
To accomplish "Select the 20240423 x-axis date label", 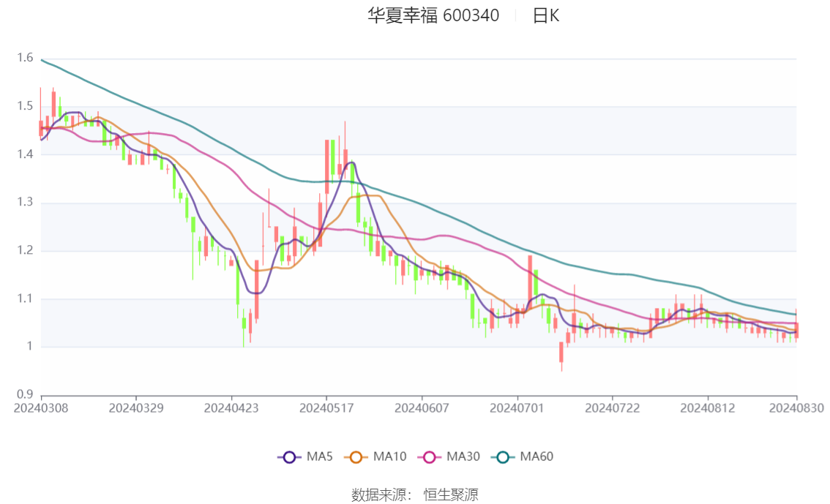I will tap(231, 408).
